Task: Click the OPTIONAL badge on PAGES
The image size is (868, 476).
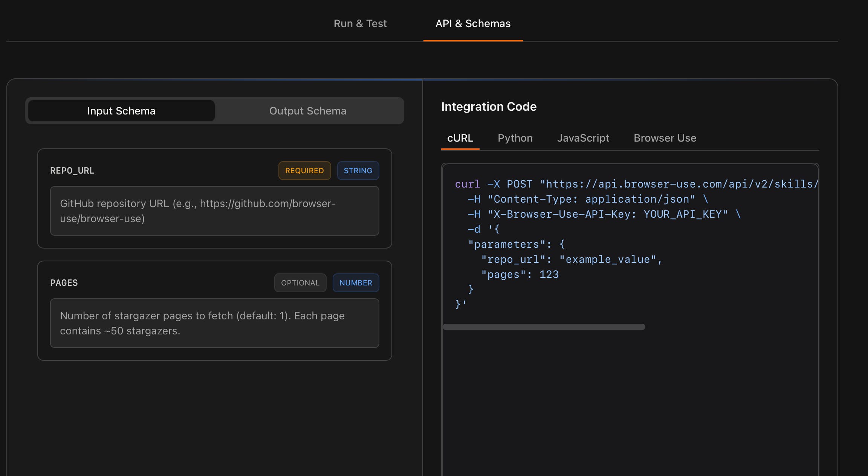Action: pyautogui.click(x=300, y=283)
